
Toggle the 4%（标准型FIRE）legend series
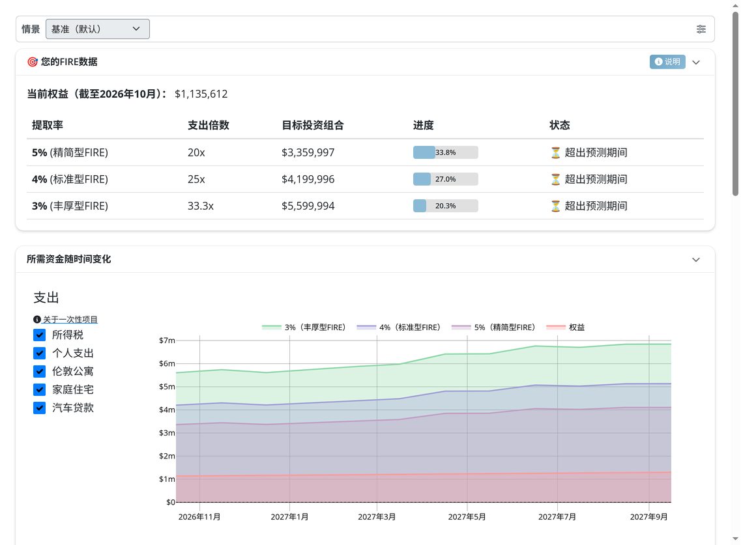(399, 327)
